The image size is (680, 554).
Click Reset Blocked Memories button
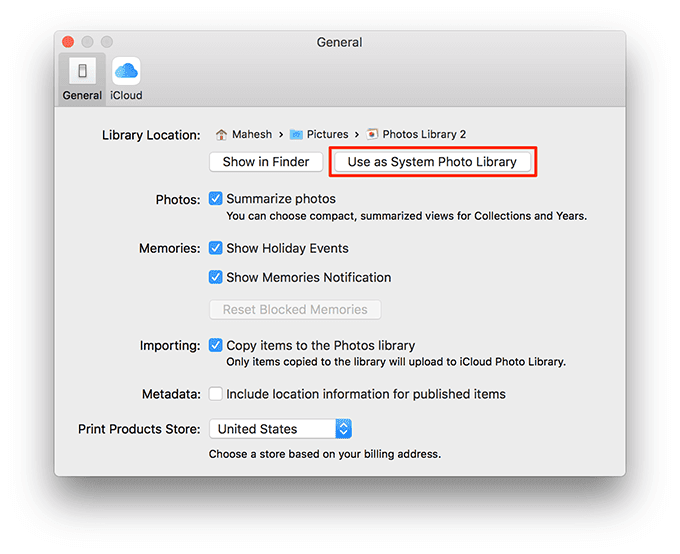pos(295,310)
